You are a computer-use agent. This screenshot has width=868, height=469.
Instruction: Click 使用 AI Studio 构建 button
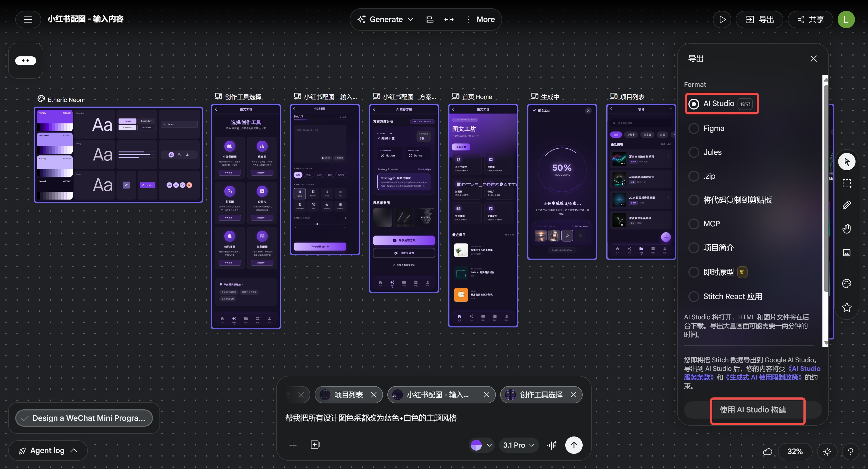point(753,410)
